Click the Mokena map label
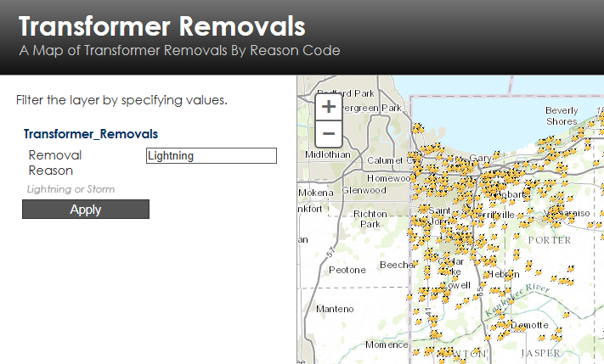The height and width of the screenshot is (364, 604). point(316,193)
